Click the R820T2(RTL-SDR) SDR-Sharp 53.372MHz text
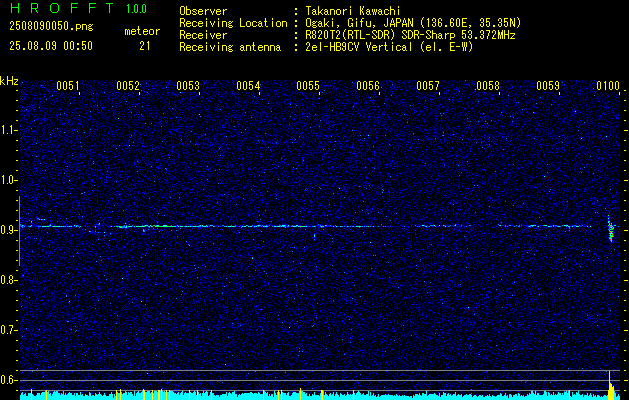 tap(410, 35)
